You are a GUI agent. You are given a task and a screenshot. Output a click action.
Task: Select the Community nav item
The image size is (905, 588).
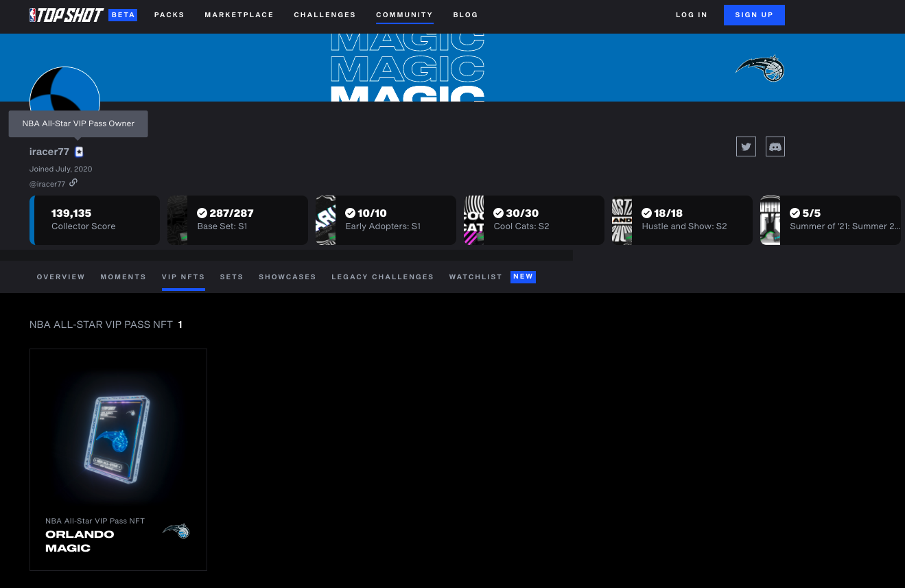(x=404, y=15)
